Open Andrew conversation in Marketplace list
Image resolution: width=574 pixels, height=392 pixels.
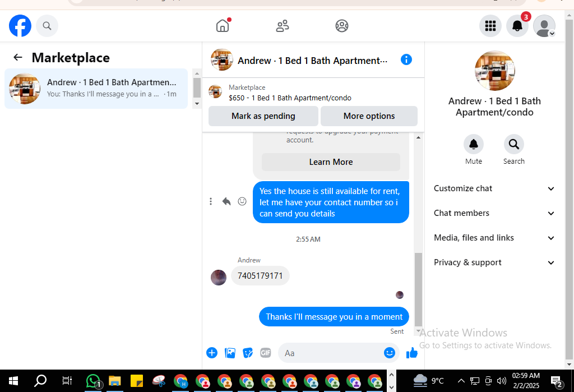[x=96, y=88]
